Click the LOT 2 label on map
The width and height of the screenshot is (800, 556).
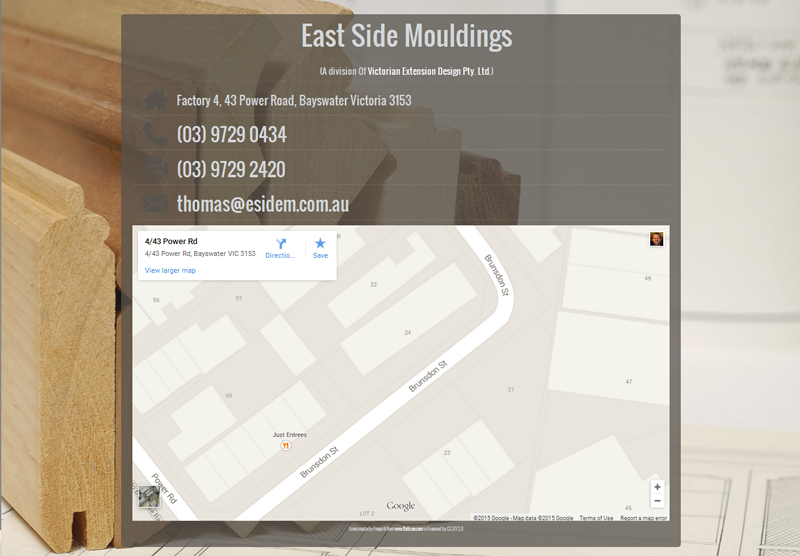pos(367,513)
